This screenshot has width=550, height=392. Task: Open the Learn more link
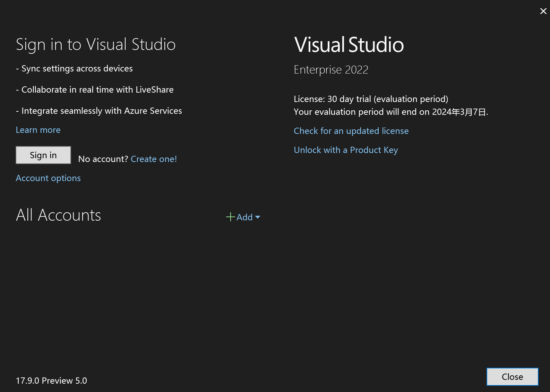click(x=38, y=130)
